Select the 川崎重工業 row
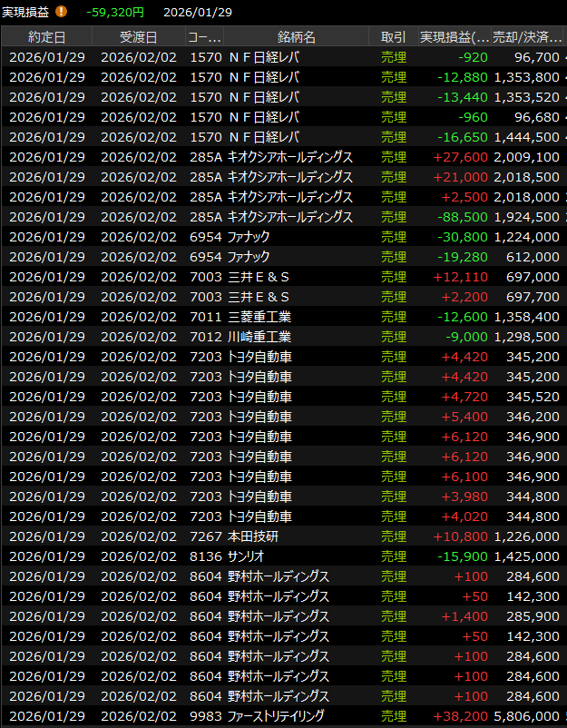This screenshot has width=567, height=728. pyautogui.click(x=259, y=337)
